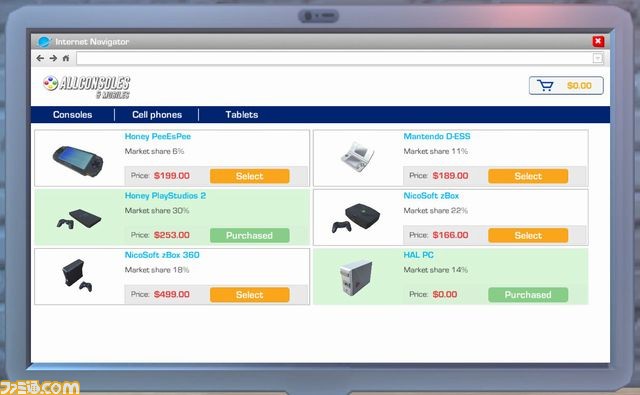This screenshot has height=395, width=640.
Task: Select the Honey PeeEsPee console
Action: tap(250, 176)
